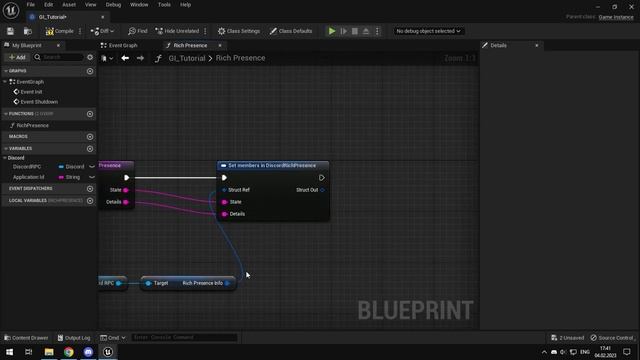Open Find in blueprint
This screenshot has width=640, height=360.
coord(138,31)
